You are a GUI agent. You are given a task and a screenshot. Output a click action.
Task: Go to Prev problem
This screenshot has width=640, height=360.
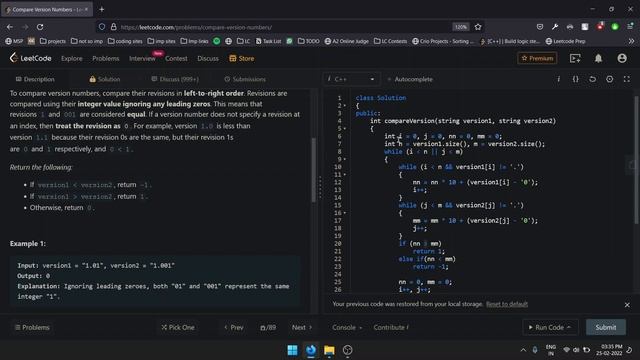(x=233, y=327)
